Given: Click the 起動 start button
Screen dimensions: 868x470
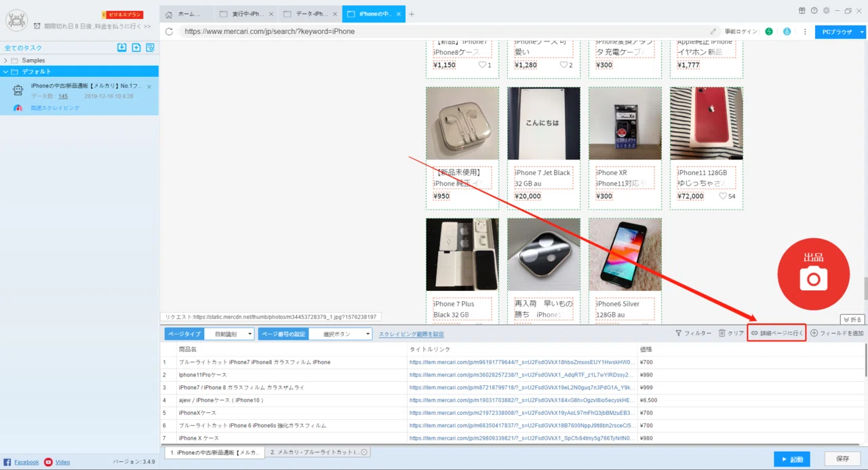Looking at the screenshot, I should pos(791,459).
